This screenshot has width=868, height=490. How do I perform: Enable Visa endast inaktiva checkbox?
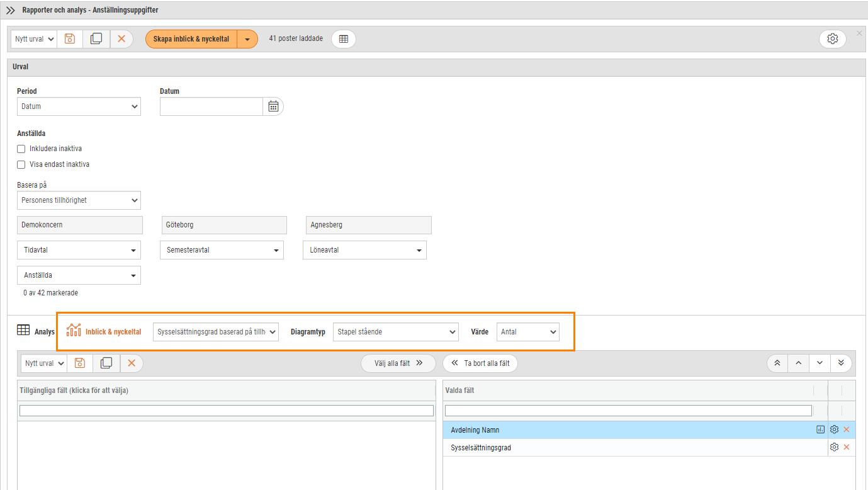click(x=21, y=164)
